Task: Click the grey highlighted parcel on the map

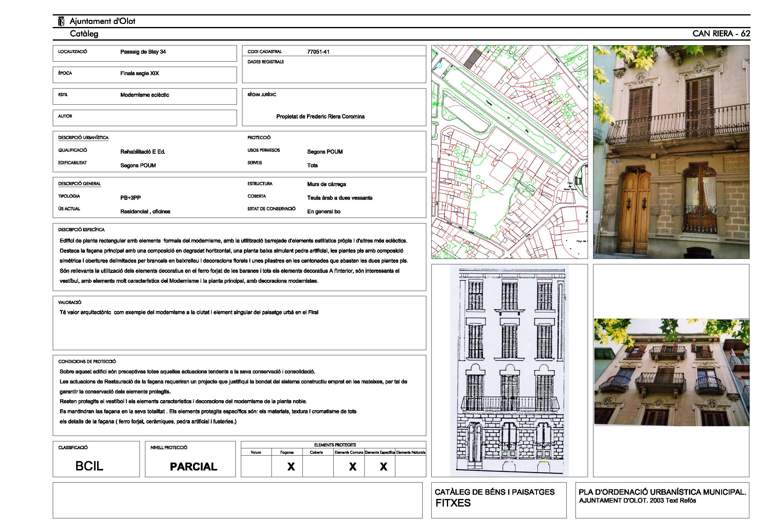Action: [x=472, y=60]
